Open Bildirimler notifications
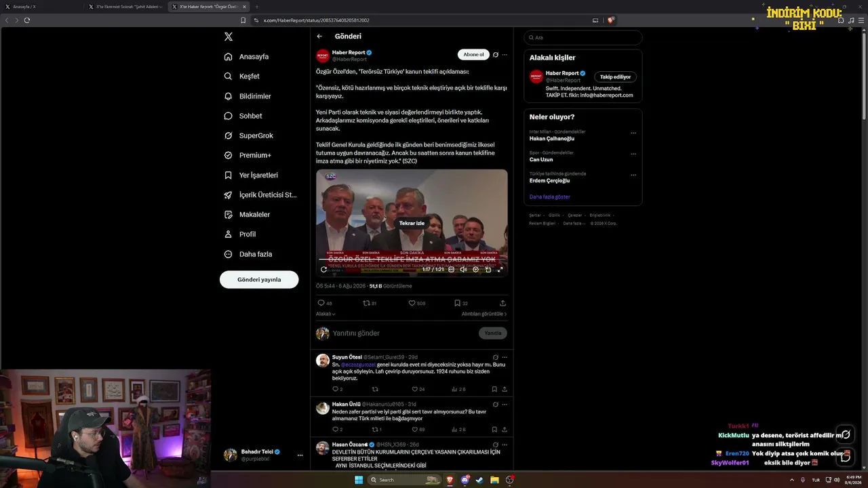868x488 pixels. (x=248, y=96)
